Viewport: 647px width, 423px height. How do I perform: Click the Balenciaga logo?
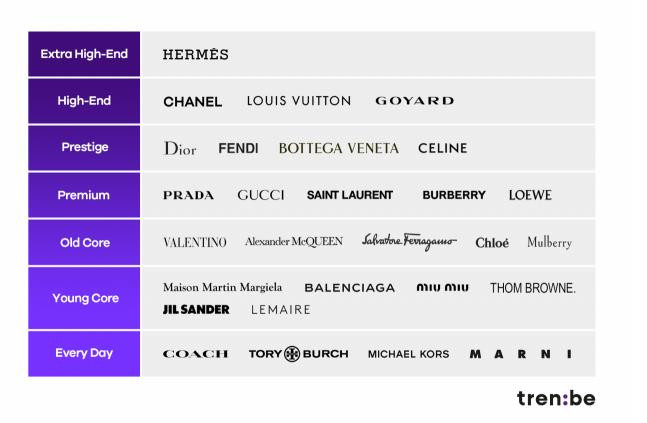pyautogui.click(x=350, y=288)
